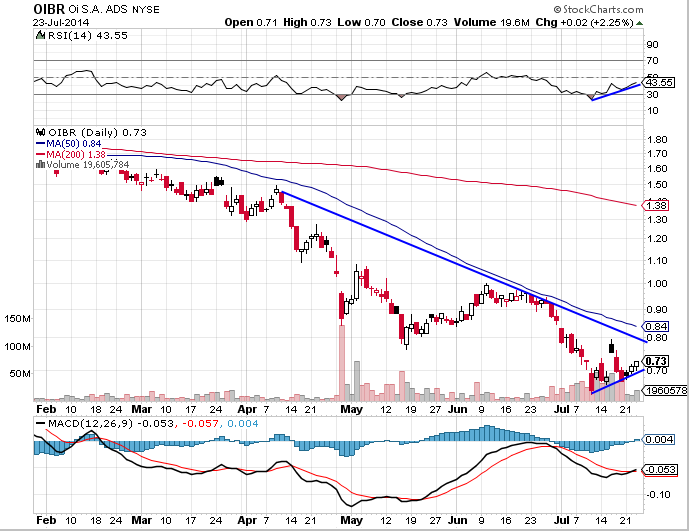Click the 1.80 price axis label
The width and height of the screenshot is (689, 531).
[657, 140]
